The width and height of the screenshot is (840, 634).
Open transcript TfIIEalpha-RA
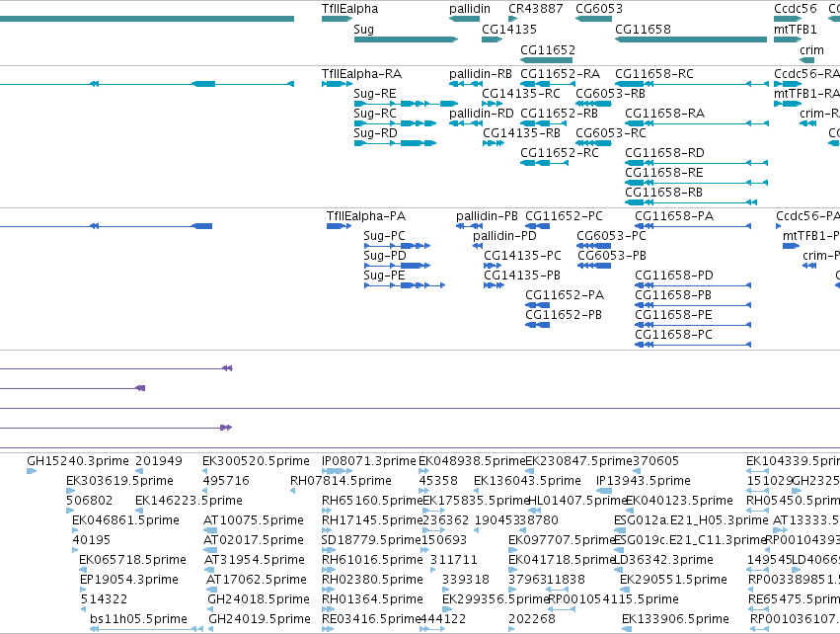361,74
